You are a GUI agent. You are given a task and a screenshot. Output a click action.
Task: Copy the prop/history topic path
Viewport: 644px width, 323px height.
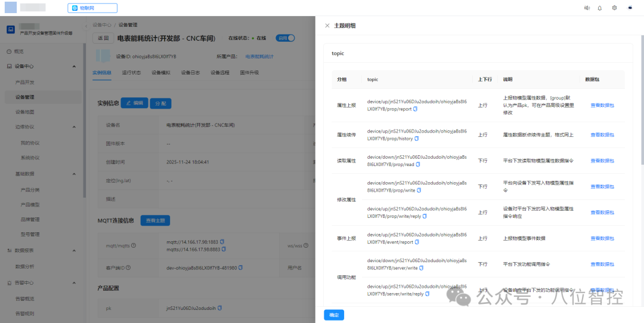416,139
